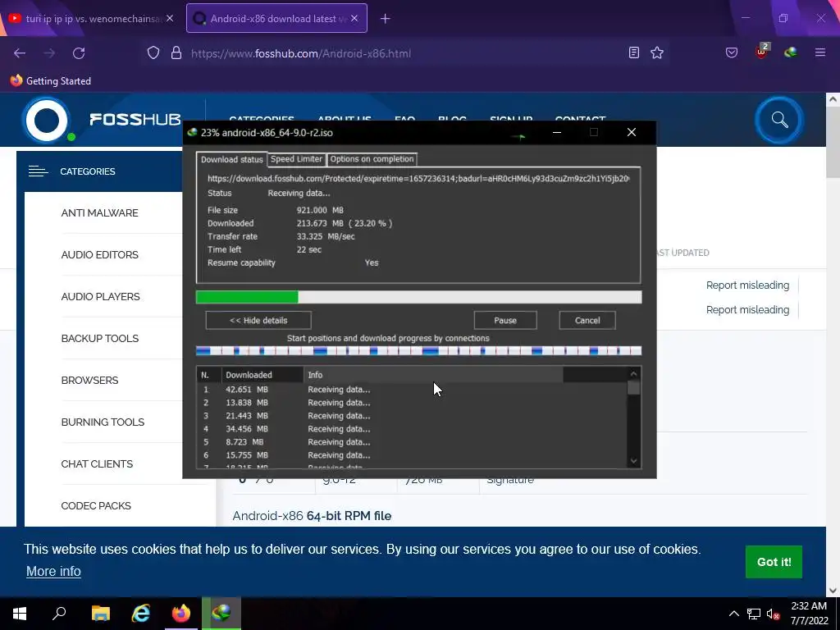Open the Codec Packs category
840x630 pixels.
pos(96,505)
